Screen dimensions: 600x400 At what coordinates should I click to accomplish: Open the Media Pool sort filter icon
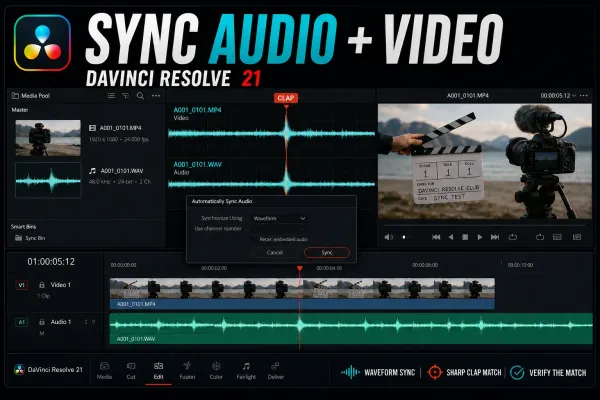(126, 96)
